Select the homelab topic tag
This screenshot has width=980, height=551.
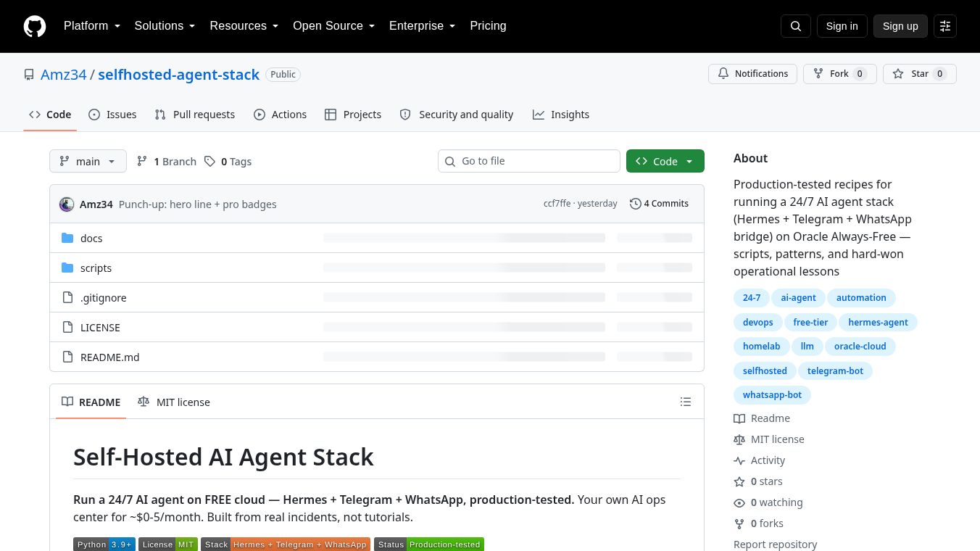[761, 347]
